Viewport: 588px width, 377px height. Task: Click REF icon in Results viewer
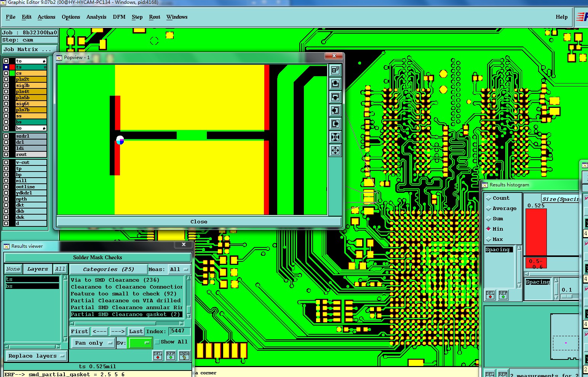(171, 356)
